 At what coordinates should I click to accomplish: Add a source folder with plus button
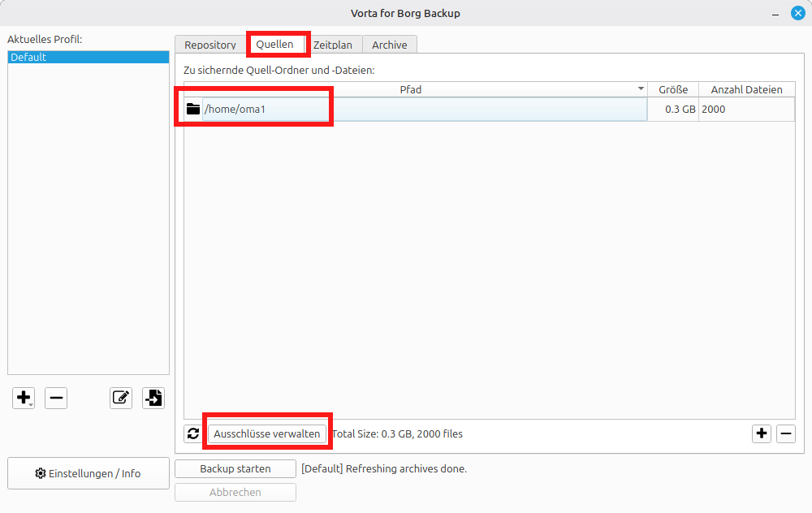tap(762, 433)
